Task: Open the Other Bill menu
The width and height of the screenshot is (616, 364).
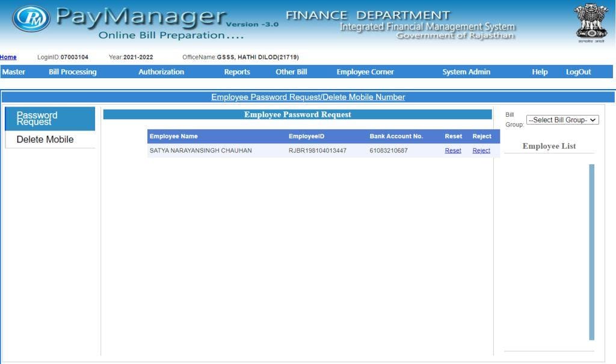Action: click(291, 72)
